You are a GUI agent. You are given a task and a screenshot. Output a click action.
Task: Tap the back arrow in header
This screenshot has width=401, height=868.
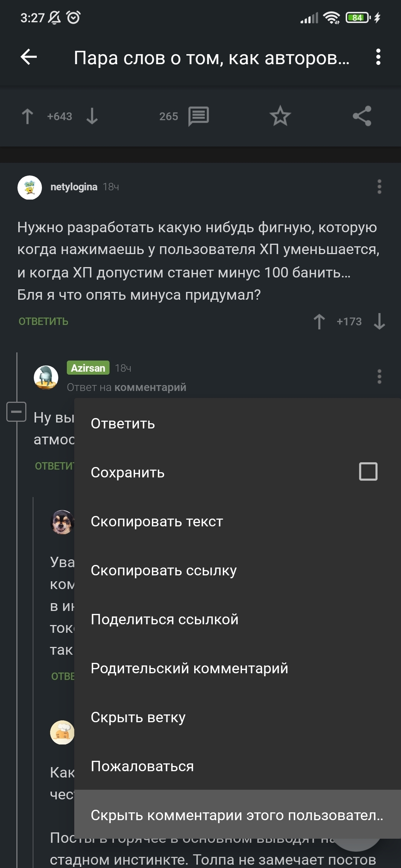[x=29, y=57]
